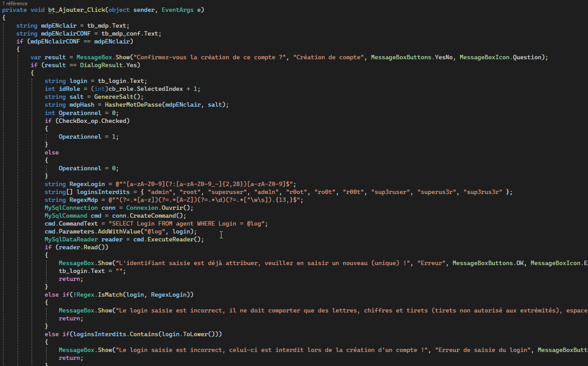Screen dimensions: 588x366
Task: Click the GenererSalt method call
Action: tap(113, 97)
